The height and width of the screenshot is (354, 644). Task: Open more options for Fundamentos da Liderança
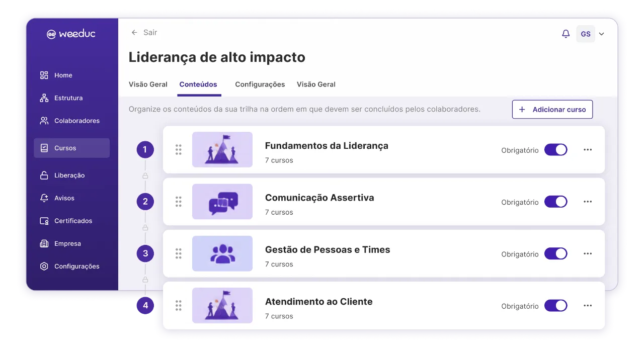(x=588, y=150)
